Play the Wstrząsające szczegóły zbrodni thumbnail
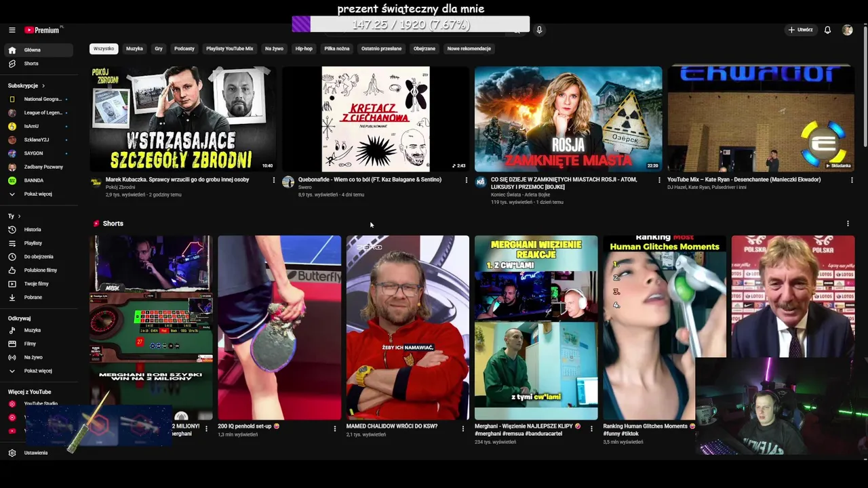Viewport: 868px width, 488px height. click(x=183, y=119)
